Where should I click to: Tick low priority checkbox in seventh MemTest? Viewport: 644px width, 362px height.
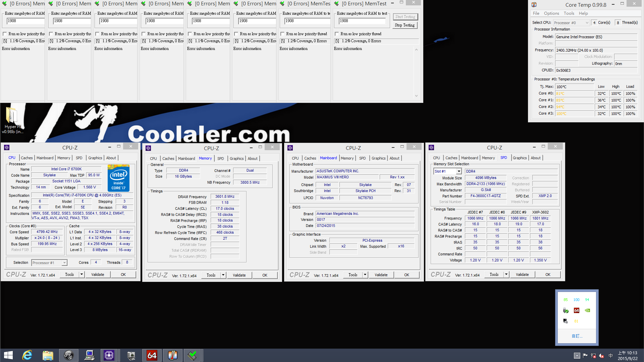(x=282, y=34)
